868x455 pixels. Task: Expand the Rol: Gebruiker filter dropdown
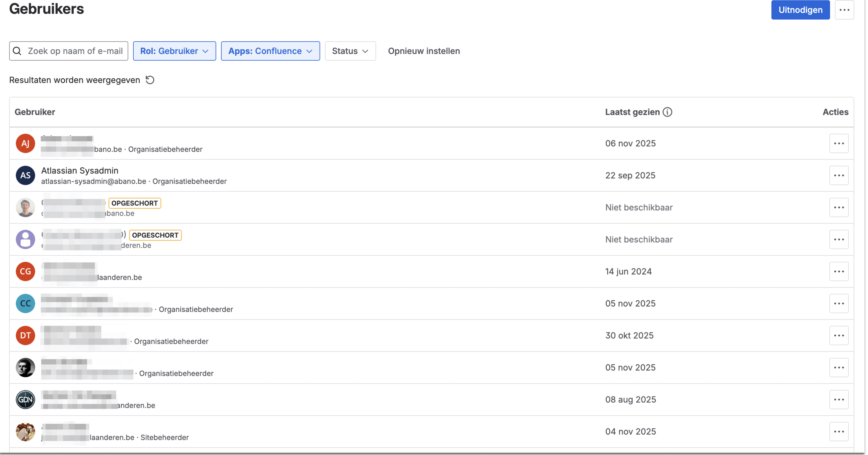point(174,51)
